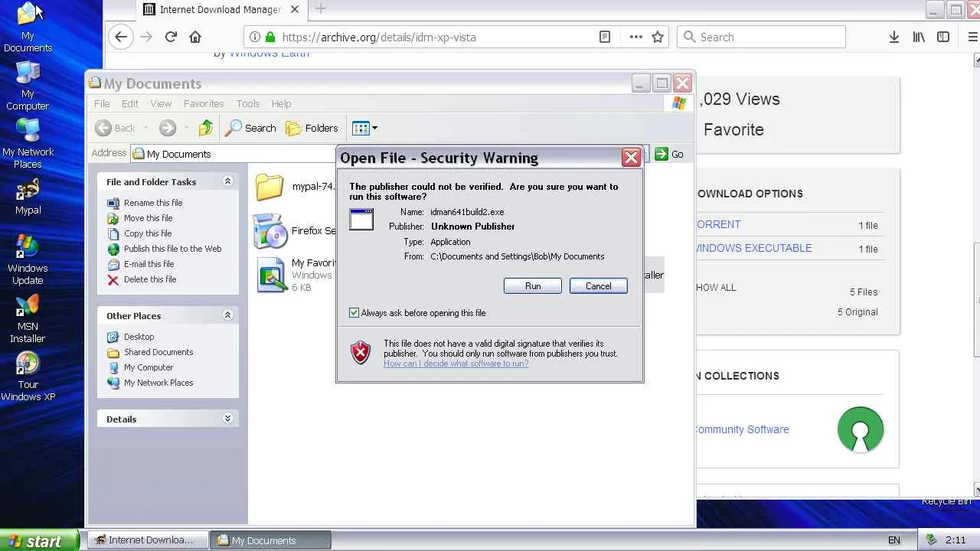This screenshot has width=980, height=551.
Task: Click the Go button beside address bar
Action: [x=669, y=154]
